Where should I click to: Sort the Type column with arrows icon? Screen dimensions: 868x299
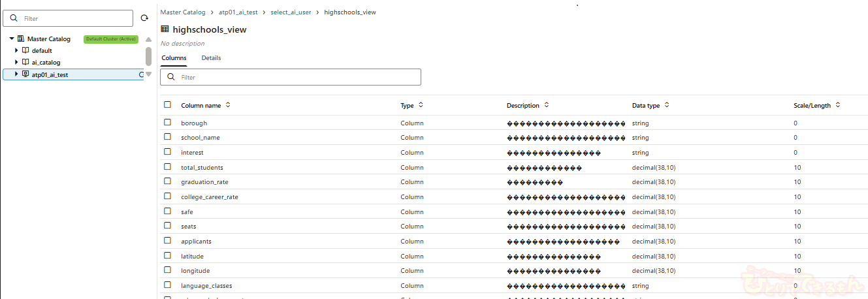tap(421, 105)
